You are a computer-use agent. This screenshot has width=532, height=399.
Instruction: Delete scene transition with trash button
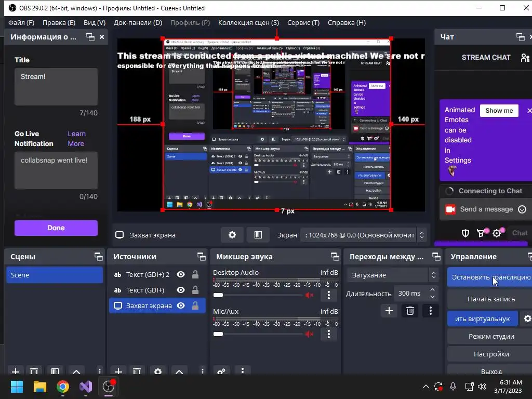[410, 311]
